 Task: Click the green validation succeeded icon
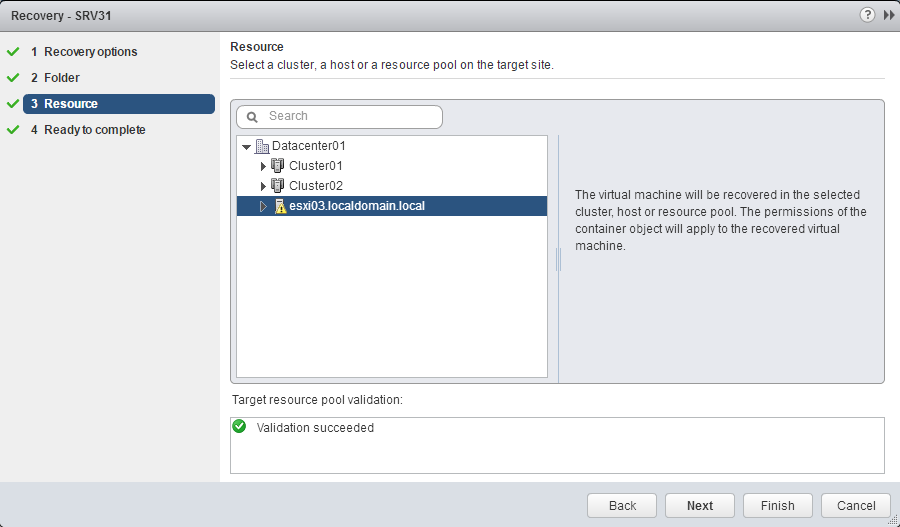coord(239,427)
